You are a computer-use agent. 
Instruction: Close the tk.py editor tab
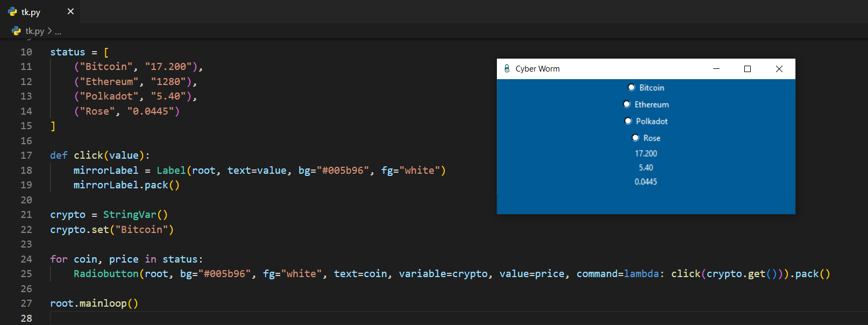(70, 11)
